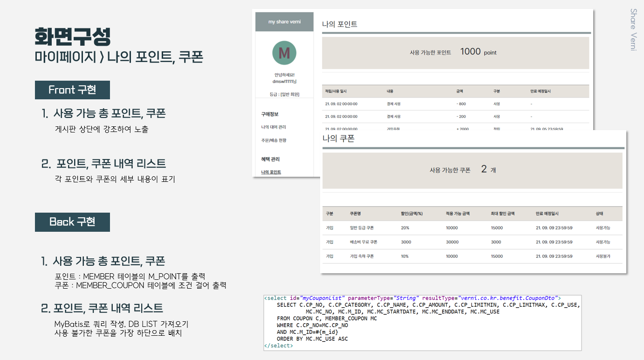Click the 배송비 무료 쿠폰 coupon name

click(x=363, y=242)
